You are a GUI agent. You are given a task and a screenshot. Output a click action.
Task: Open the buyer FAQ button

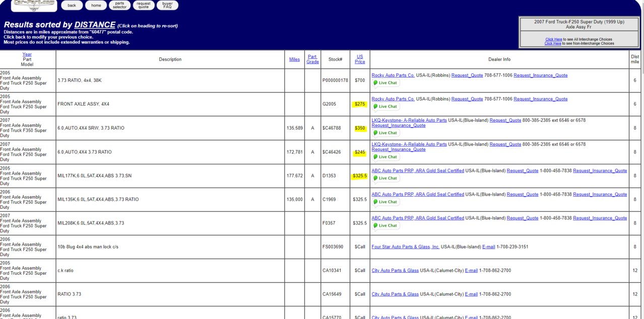[167, 6]
